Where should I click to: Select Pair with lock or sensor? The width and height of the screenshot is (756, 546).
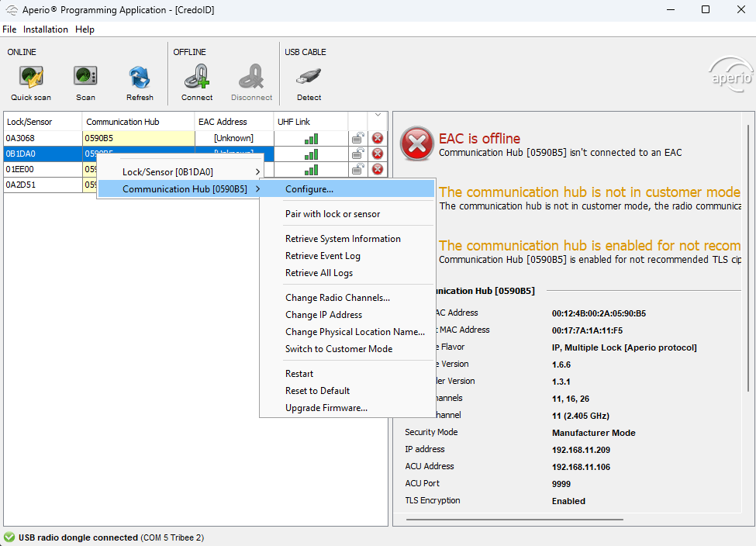(x=347, y=214)
